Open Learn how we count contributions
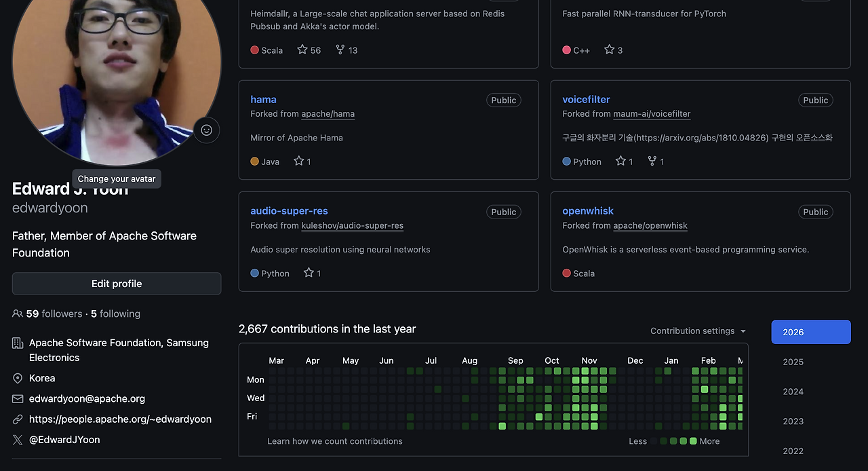Viewport: 868px width, 471px height. 335,441
